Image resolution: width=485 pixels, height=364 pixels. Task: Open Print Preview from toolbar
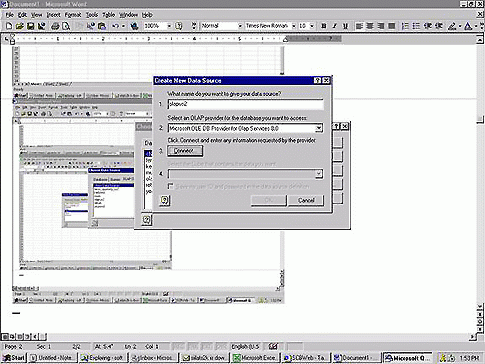click(66, 26)
